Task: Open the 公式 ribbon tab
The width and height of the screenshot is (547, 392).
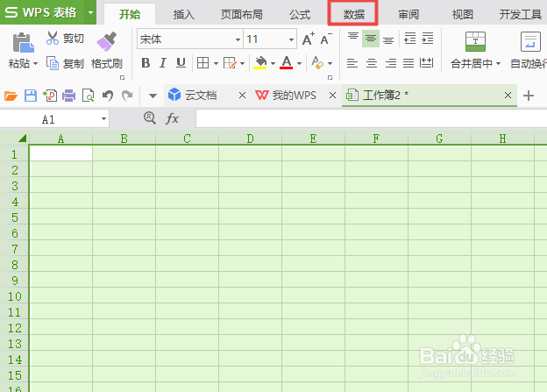Action: click(300, 14)
